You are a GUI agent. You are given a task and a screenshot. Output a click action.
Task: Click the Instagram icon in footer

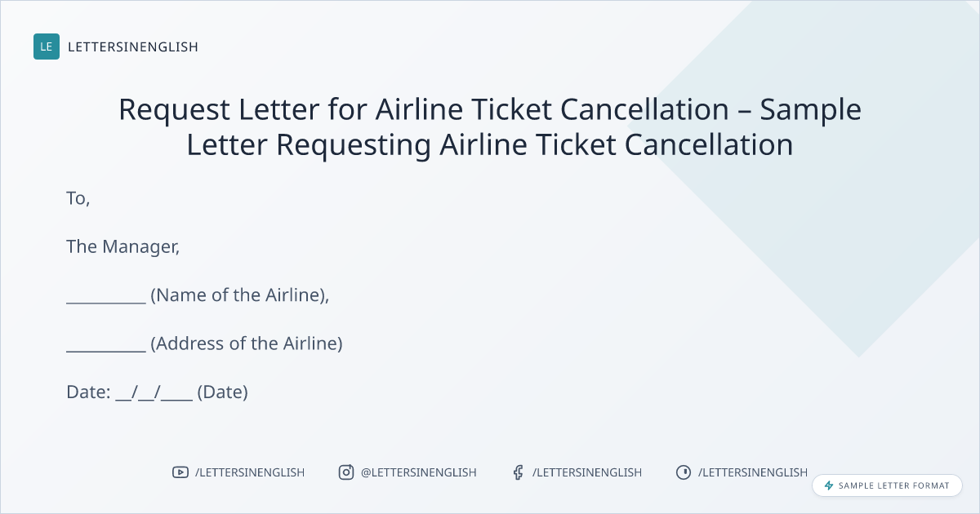pyautogui.click(x=346, y=472)
